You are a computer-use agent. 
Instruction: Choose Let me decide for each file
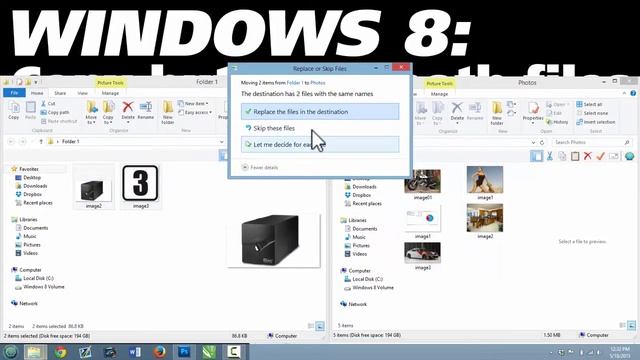pos(320,144)
